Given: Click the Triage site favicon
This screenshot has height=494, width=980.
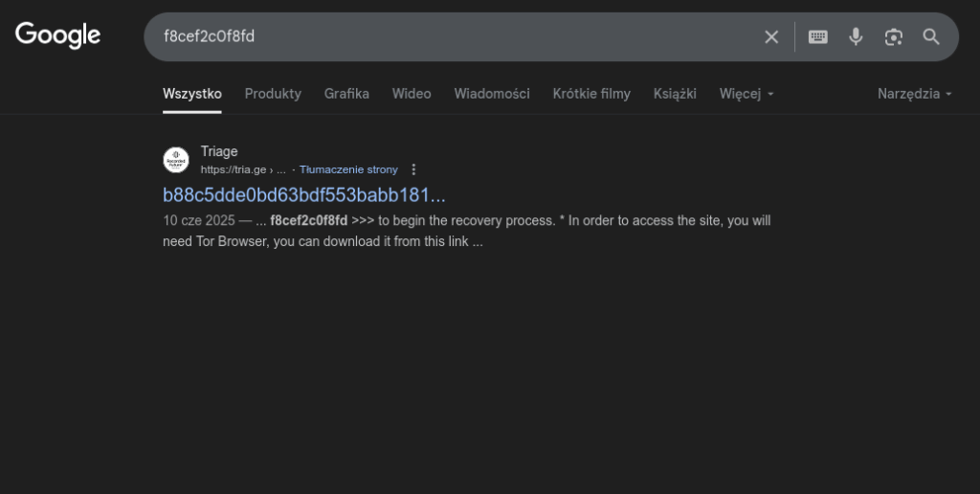Looking at the screenshot, I should pyautogui.click(x=176, y=160).
